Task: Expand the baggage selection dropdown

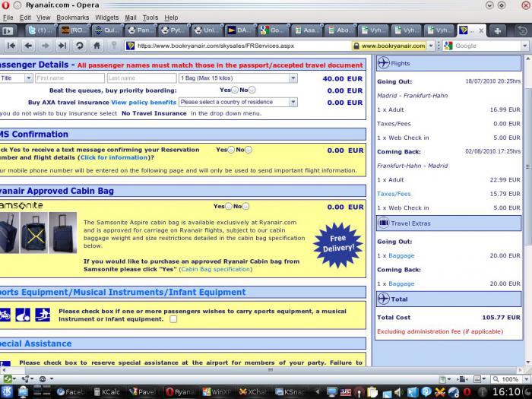Action: coord(238,78)
